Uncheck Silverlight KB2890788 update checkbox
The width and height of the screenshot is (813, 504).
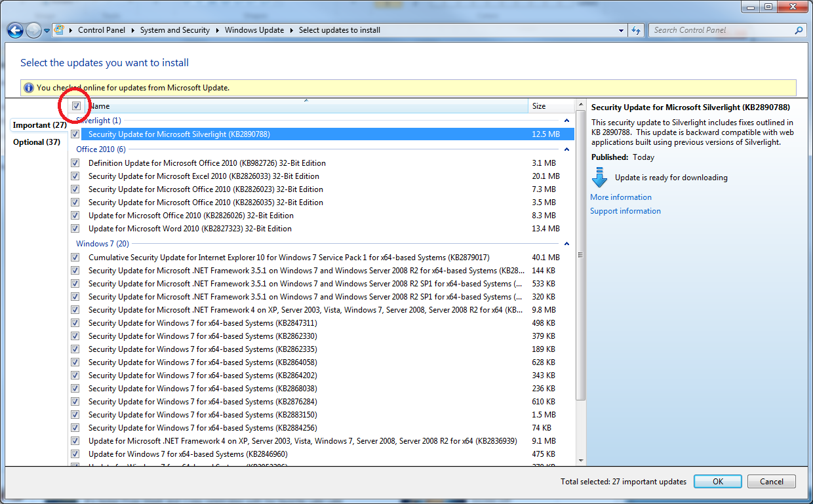[75, 134]
